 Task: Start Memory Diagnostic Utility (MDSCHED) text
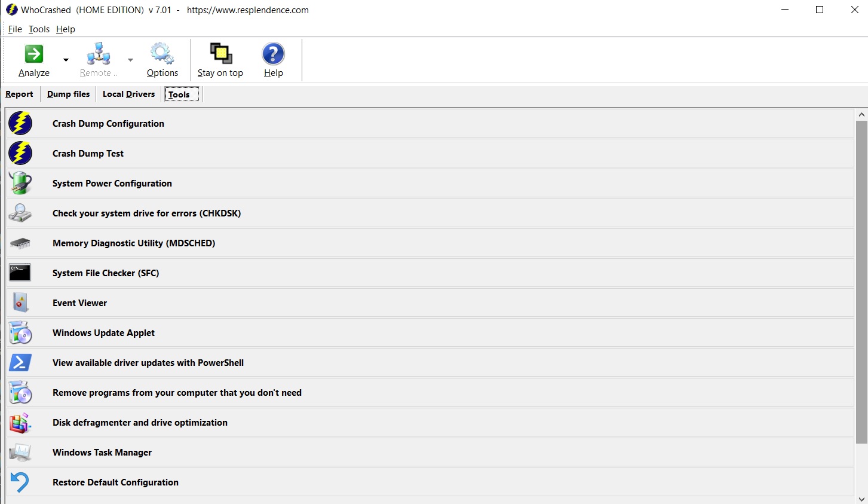click(134, 243)
